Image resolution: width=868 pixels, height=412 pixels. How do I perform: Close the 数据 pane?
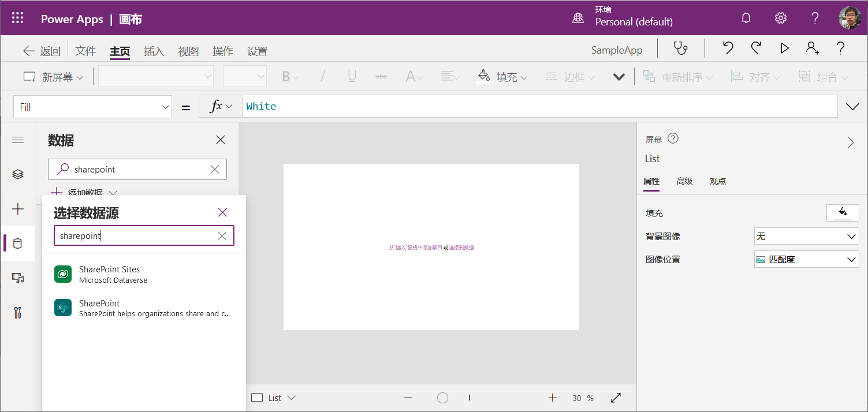[x=221, y=140]
